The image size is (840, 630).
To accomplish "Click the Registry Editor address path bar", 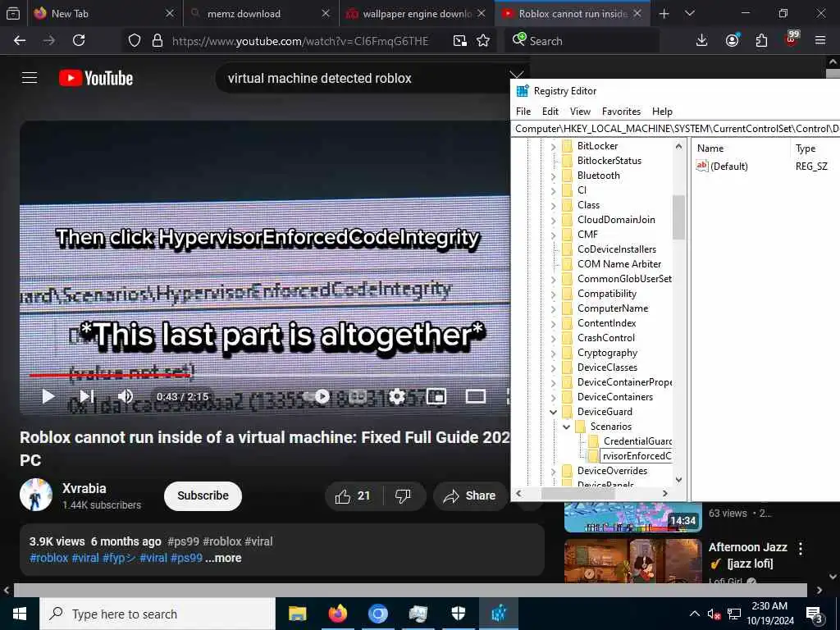I will (676, 129).
